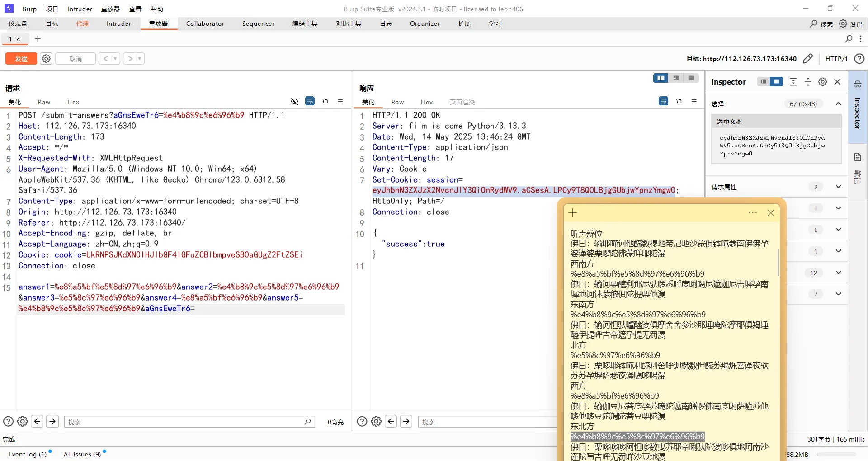
Task: Edit the target with the pencil icon
Action: click(x=808, y=59)
